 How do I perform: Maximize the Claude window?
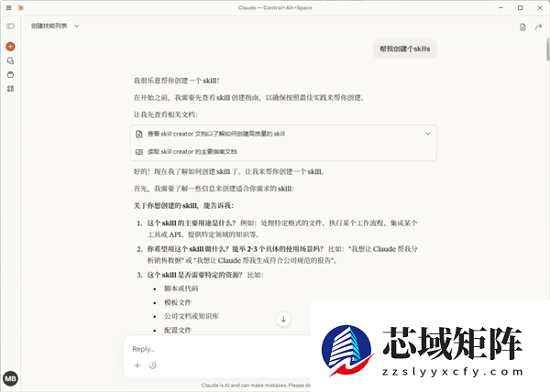click(520, 7)
